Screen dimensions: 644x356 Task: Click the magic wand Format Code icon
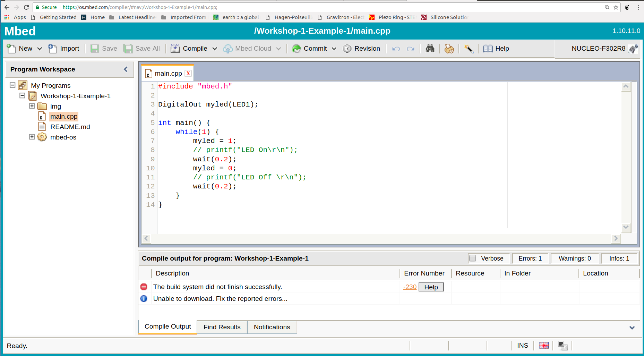[469, 49]
